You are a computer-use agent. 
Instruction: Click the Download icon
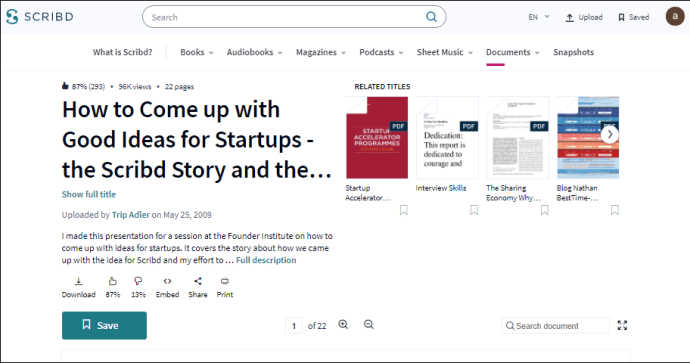point(78,281)
